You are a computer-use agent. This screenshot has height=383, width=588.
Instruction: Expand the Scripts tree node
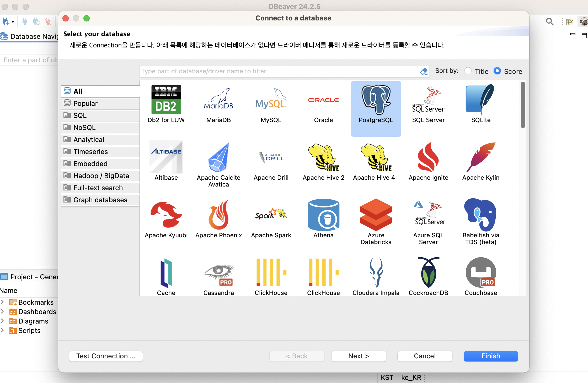pos(2,330)
